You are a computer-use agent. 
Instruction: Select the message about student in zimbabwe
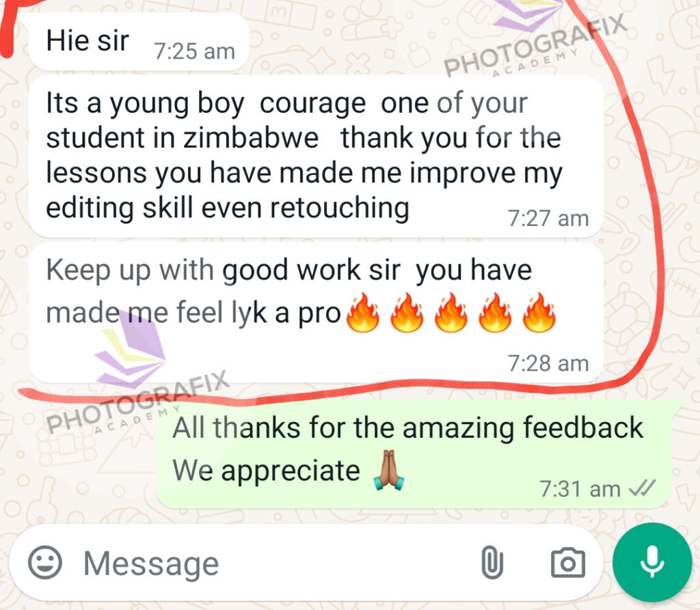pyautogui.click(x=316, y=156)
